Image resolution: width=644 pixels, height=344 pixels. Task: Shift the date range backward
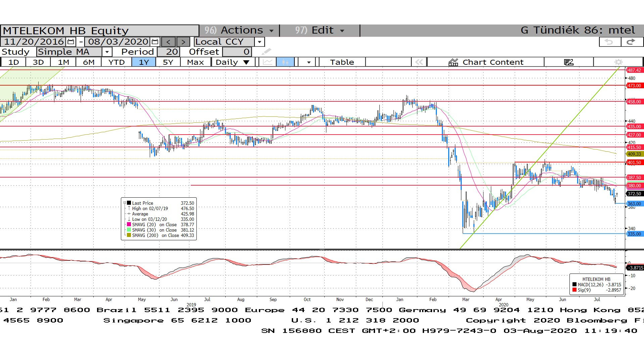point(168,42)
